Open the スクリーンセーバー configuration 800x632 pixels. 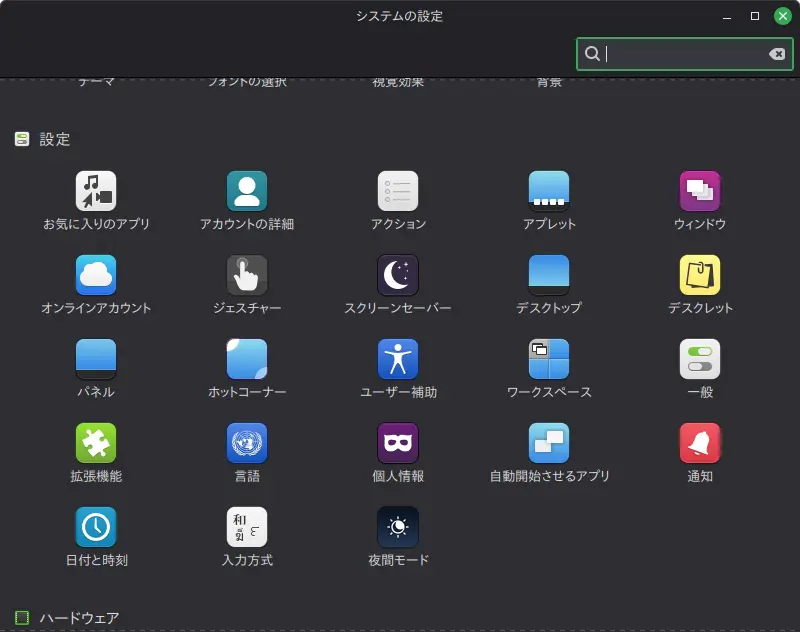click(397, 274)
